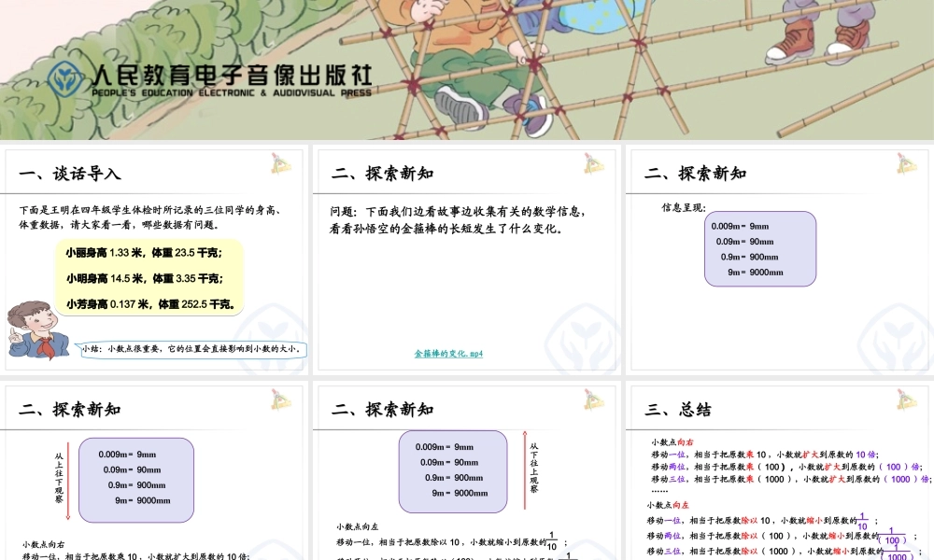Click the compass-ruler icon on 信息呈现 slide

click(x=907, y=163)
